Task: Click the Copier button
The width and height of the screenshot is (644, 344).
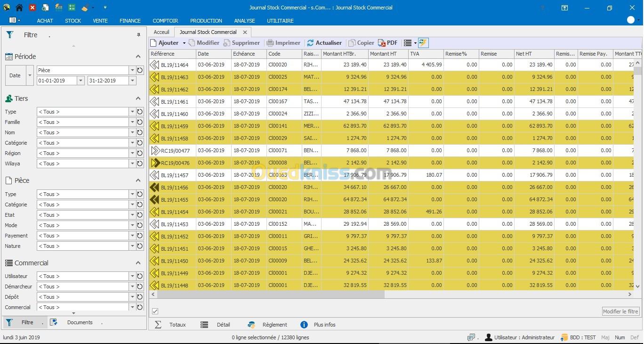Action: click(362, 43)
